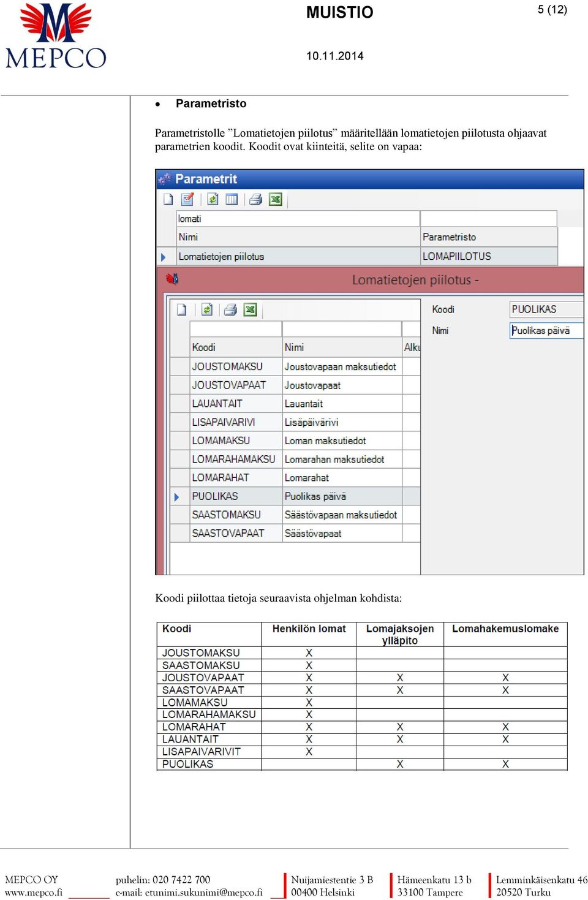The height and width of the screenshot is (900, 588).
Task: Click Loman maksutiedot name cell
Action: click(342, 441)
